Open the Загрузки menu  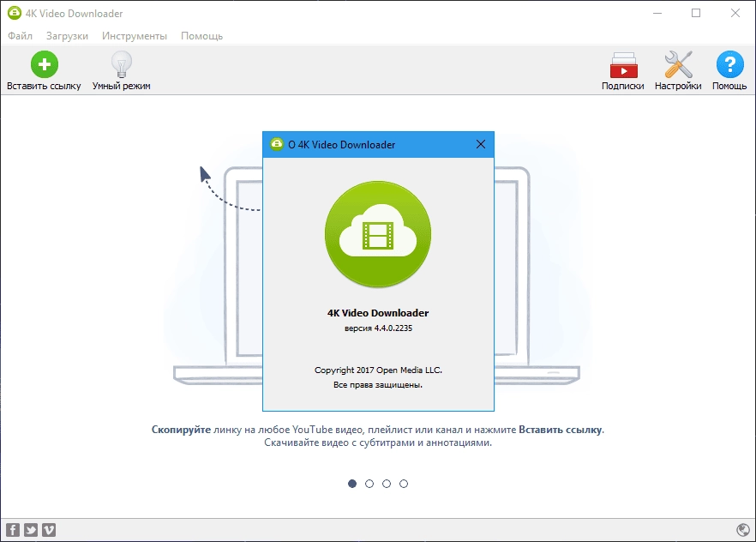coord(67,36)
